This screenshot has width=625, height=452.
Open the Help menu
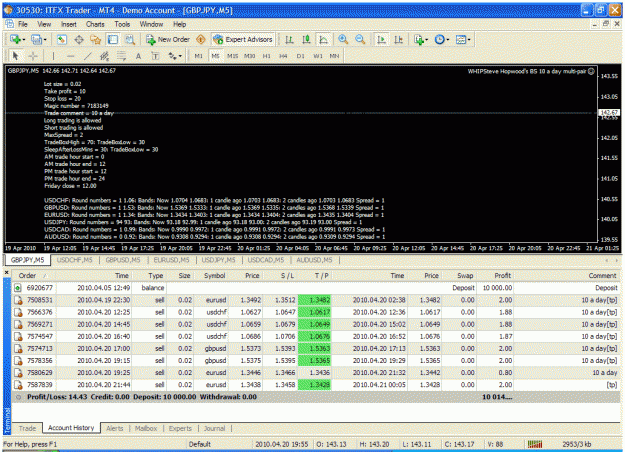click(x=179, y=24)
